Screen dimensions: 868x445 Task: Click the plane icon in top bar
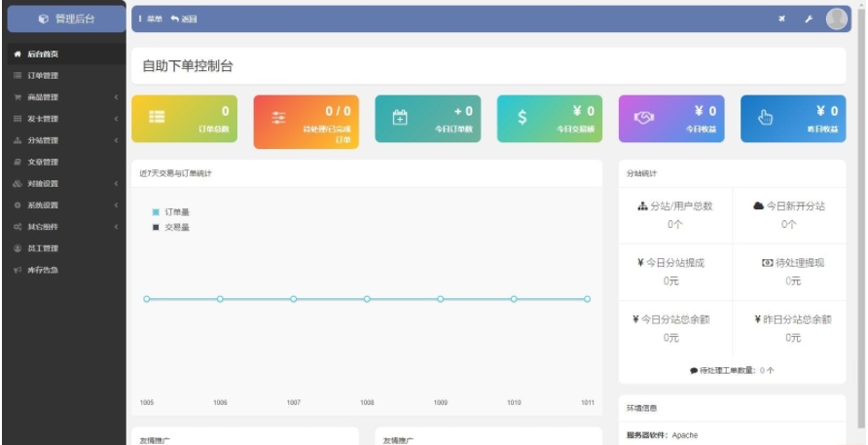pyautogui.click(x=781, y=19)
